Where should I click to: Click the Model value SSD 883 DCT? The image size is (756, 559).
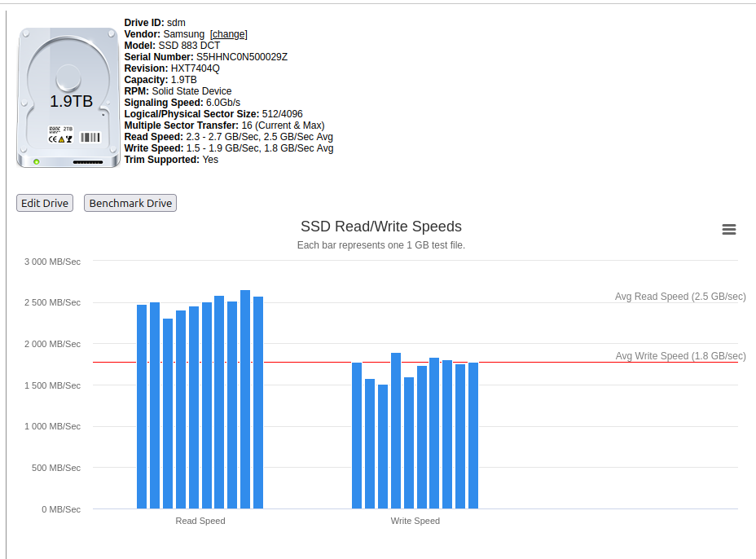click(189, 46)
